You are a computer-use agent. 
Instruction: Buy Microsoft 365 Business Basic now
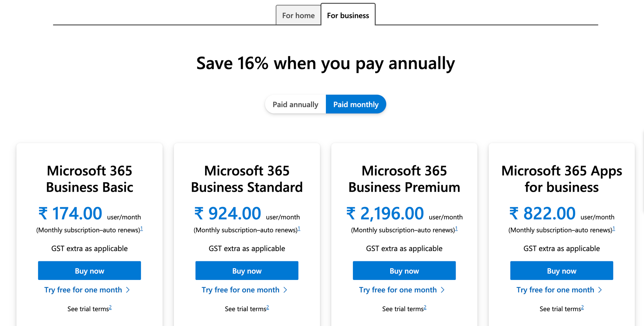click(x=90, y=271)
